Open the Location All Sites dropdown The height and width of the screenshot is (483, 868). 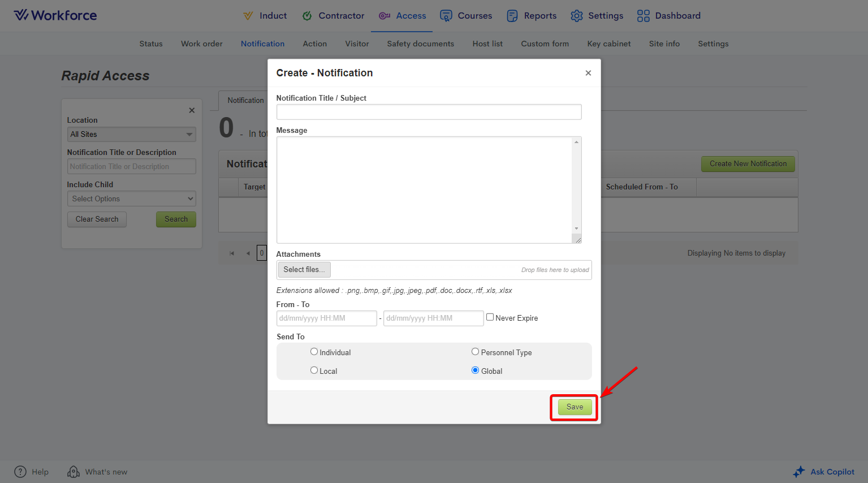(131, 135)
